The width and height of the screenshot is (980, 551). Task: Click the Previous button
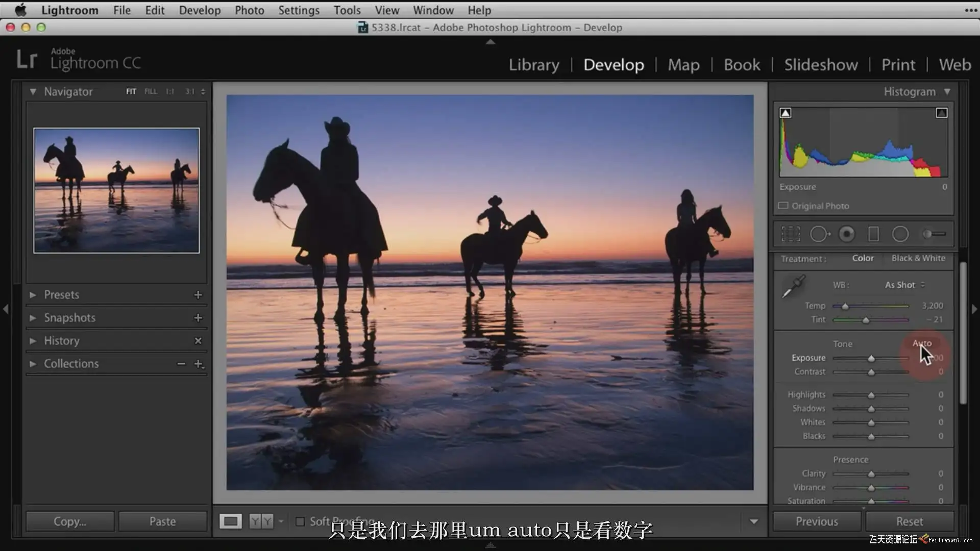tap(817, 521)
